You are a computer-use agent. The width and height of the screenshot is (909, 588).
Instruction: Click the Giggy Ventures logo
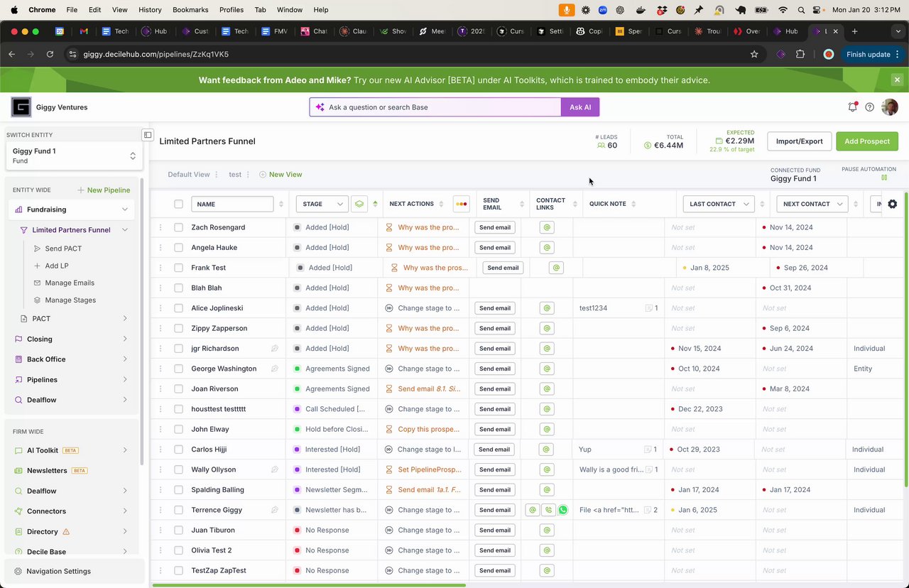pos(21,107)
